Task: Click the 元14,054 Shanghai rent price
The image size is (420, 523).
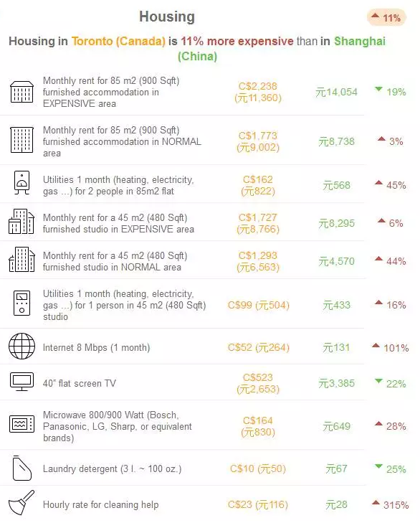Action: (336, 92)
